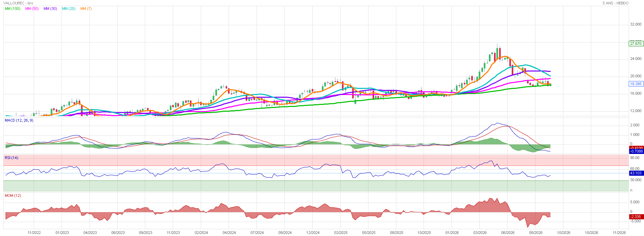
Task: Click the 08/2025 date label
Action: click(396, 233)
